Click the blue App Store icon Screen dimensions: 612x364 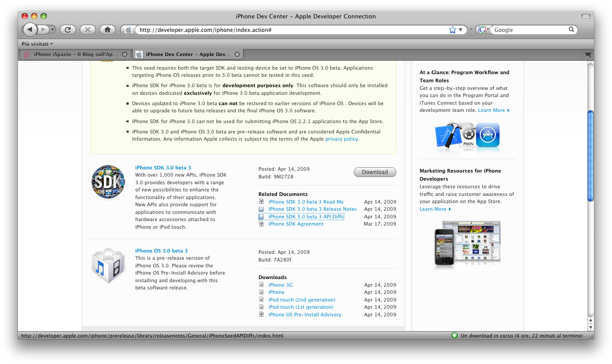click(488, 135)
